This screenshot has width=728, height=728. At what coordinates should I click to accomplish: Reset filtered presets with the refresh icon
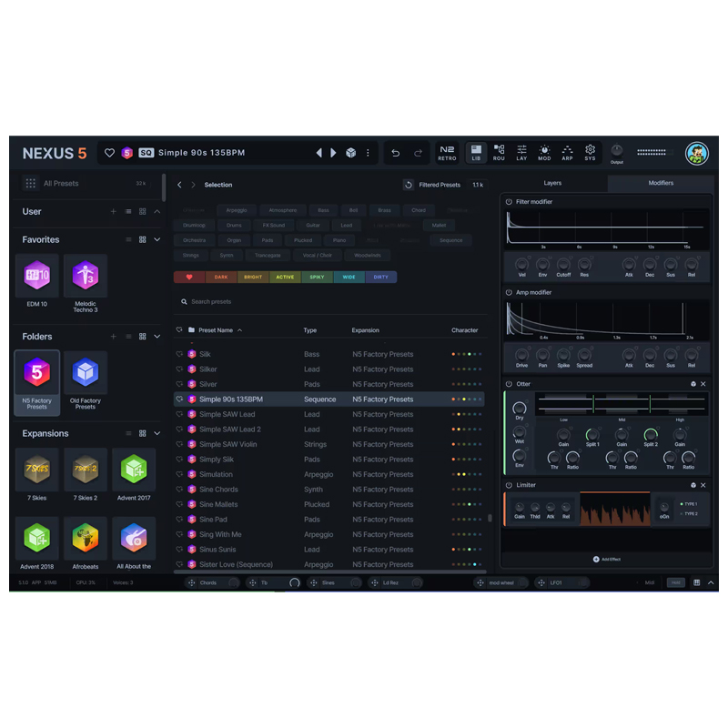click(408, 185)
